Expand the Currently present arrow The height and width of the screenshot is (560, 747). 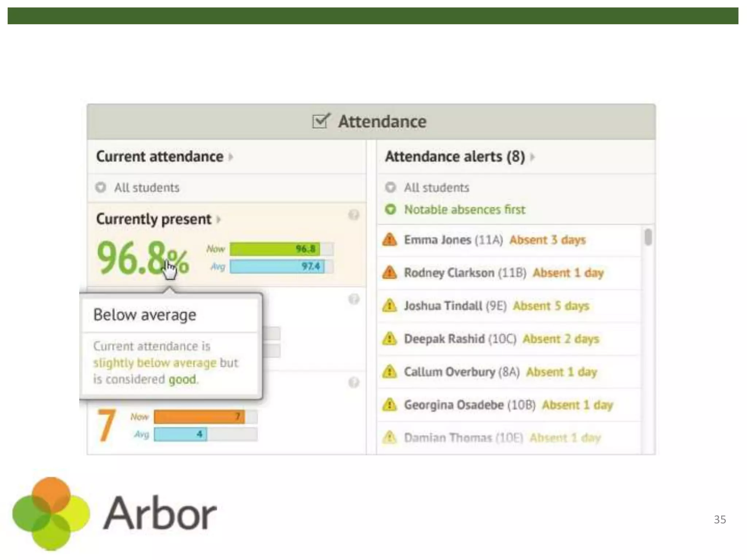pos(218,219)
